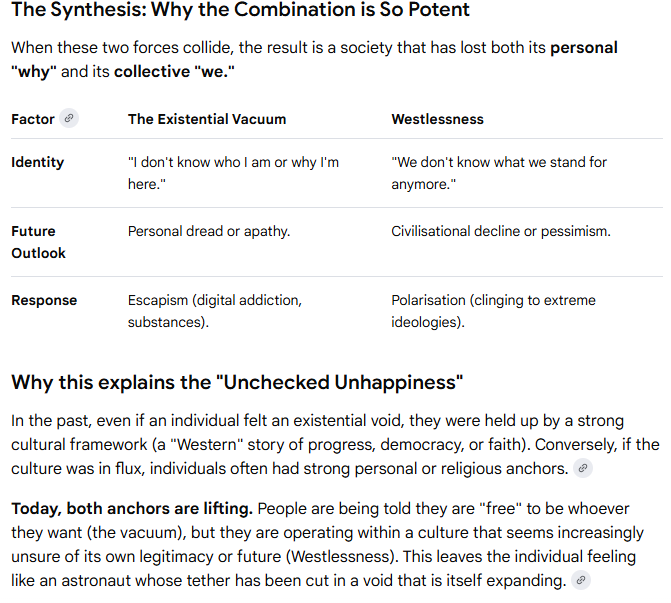
Task: Click "We don't know what we stand for" quote
Action: 498,173
